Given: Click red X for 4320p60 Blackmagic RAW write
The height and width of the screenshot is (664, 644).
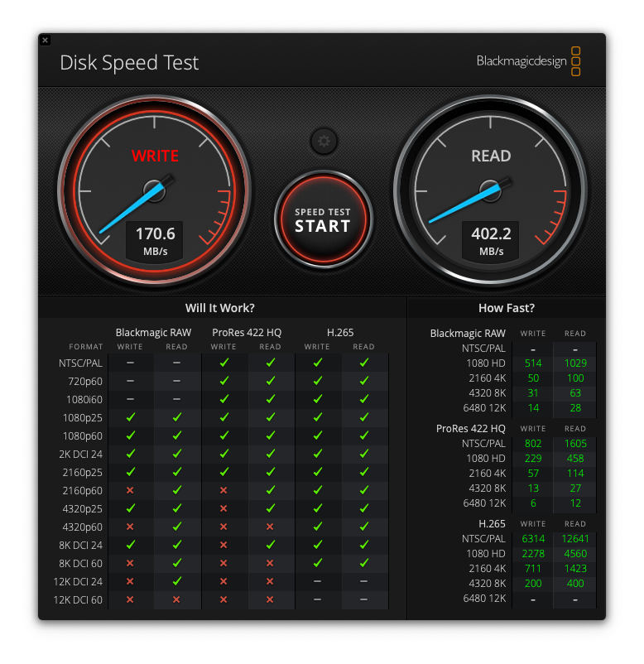Looking at the screenshot, I should [130, 527].
